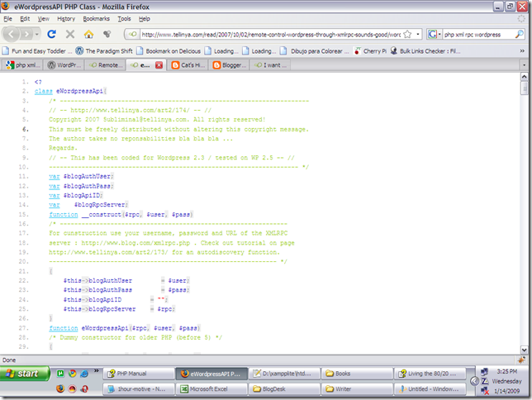This screenshot has width=532, height=400.
Task: Click the stop loading X icon
Action: [x=69, y=35]
